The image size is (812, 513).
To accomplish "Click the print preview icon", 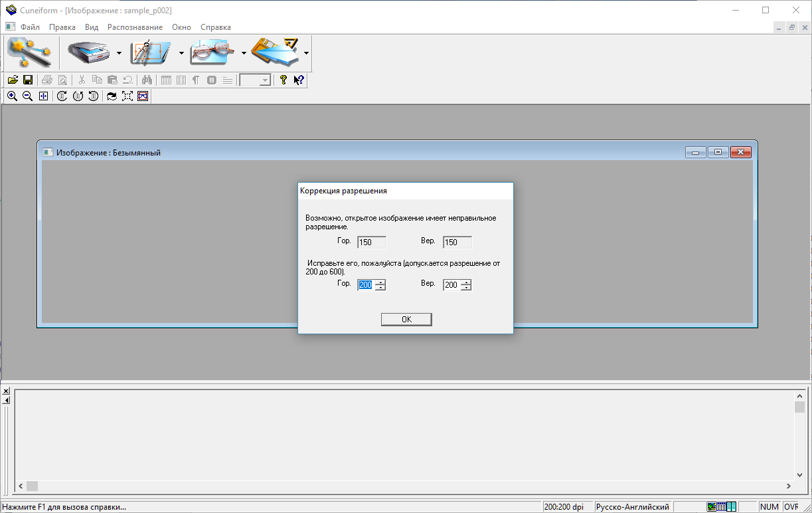I will click(62, 80).
